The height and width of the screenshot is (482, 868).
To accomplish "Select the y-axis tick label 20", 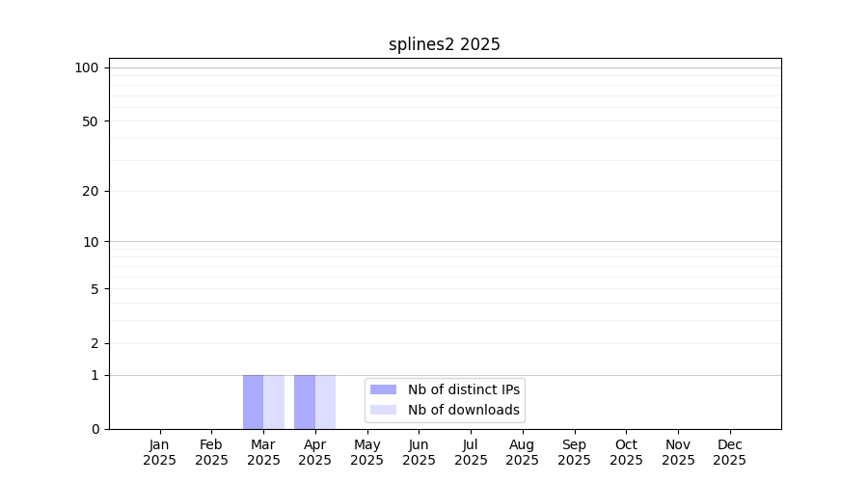I will coord(90,191).
